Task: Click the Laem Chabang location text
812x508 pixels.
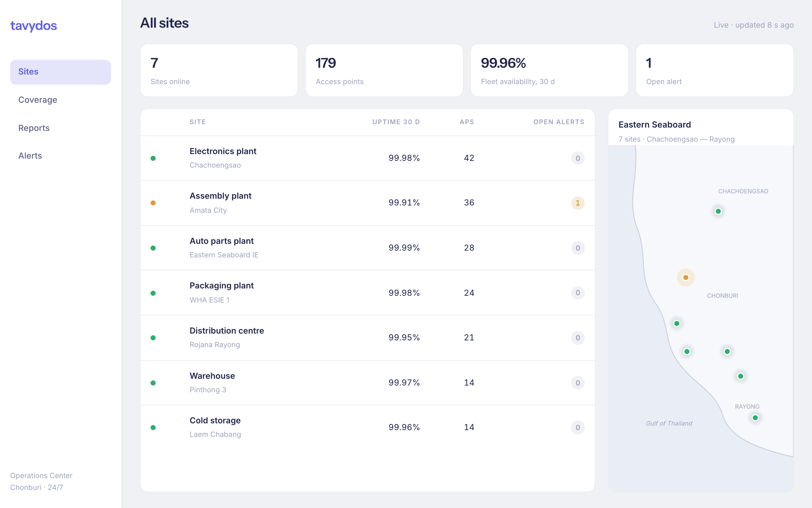Action: [215, 434]
